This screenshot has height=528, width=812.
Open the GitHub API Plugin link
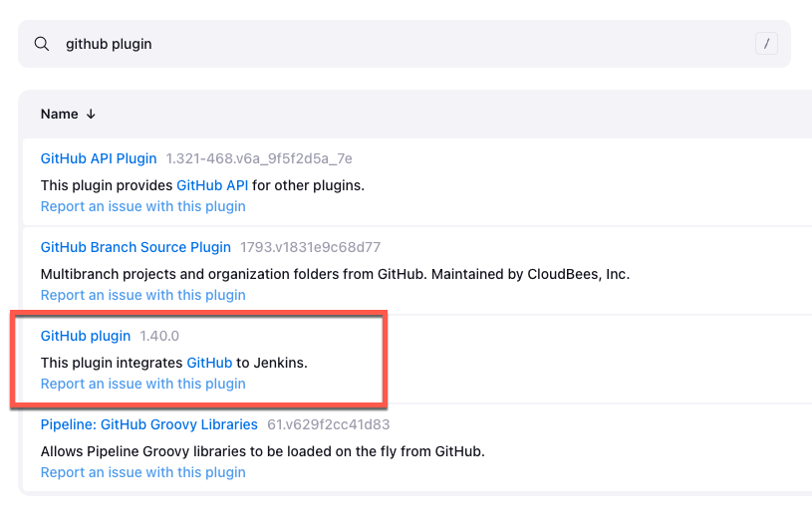pos(99,158)
